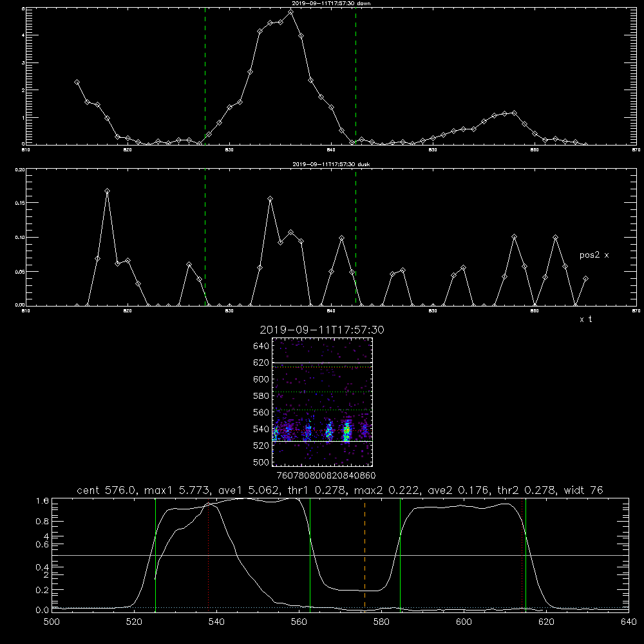Image resolution: width=644 pixels, height=644 pixels.
Task: Click the highest diamond point in dawn plot
Action: (291, 12)
